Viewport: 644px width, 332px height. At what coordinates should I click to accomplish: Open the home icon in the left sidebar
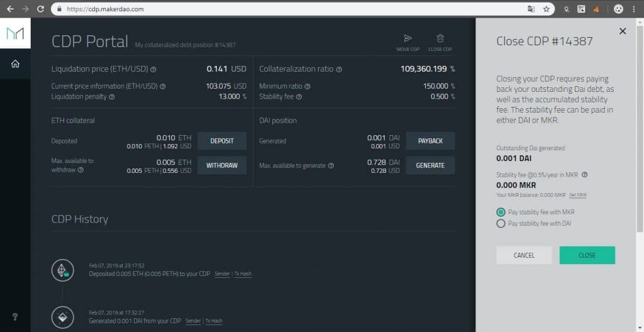(15, 64)
